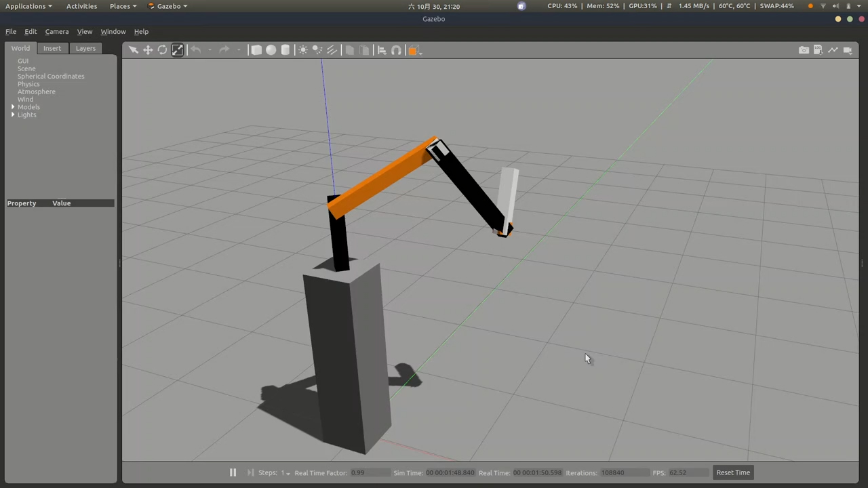Screen dimensions: 868x488
Task: Click the Paste icon in toolbar
Action: click(x=364, y=50)
